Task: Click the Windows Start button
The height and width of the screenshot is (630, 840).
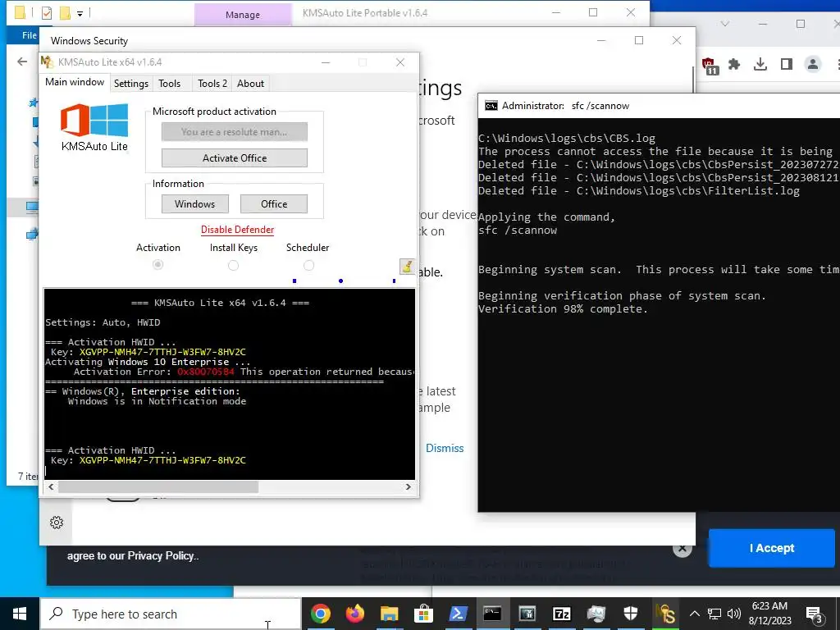Action: 20,614
